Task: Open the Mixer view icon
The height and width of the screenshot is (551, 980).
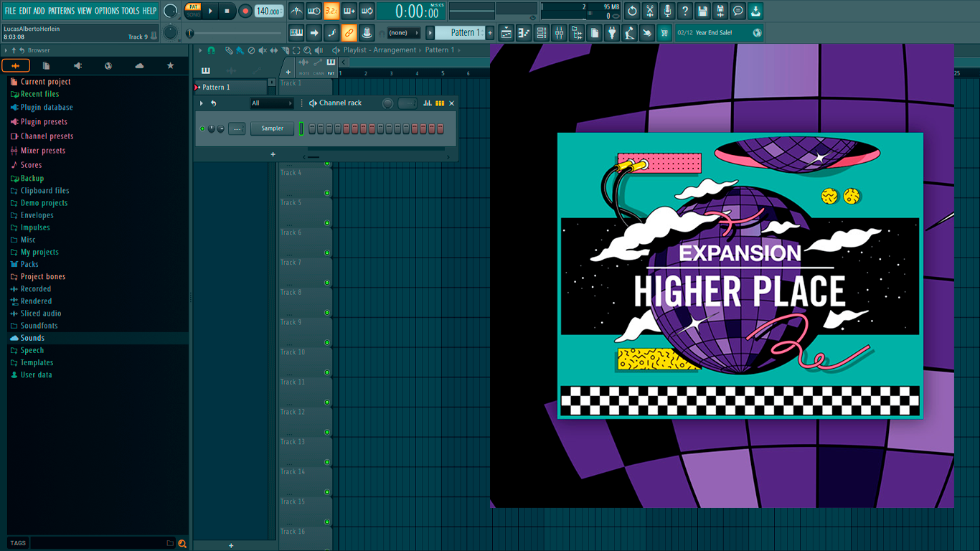Action: pos(559,32)
